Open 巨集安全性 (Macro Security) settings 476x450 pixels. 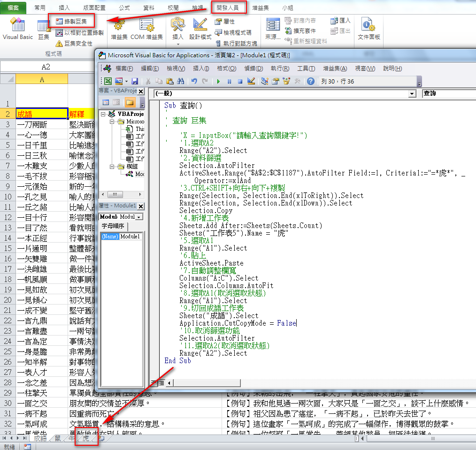pyautogui.click(x=74, y=43)
